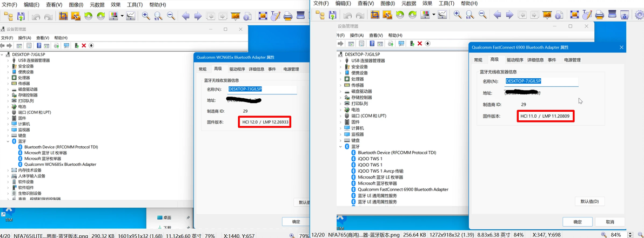Click the scanner icon in the FastConnect viewer toolbar
This screenshot has width=644, height=238.
tap(612, 15)
